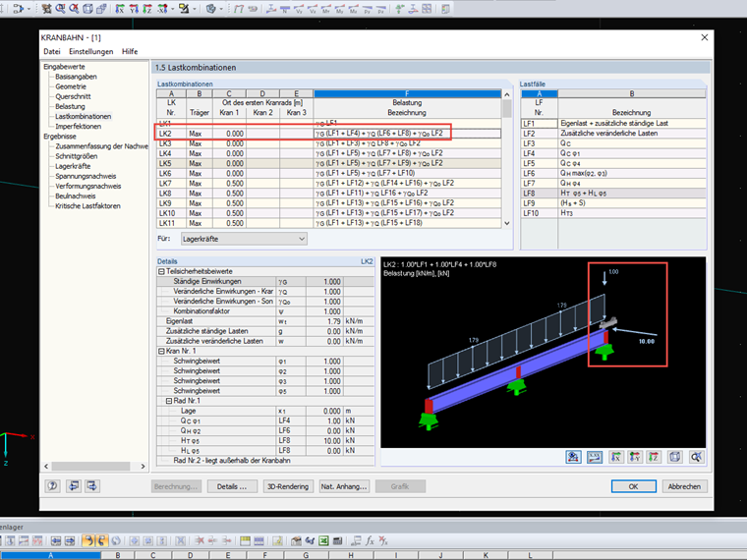Select Geometrie in the navigator tree

(x=71, y=86)
